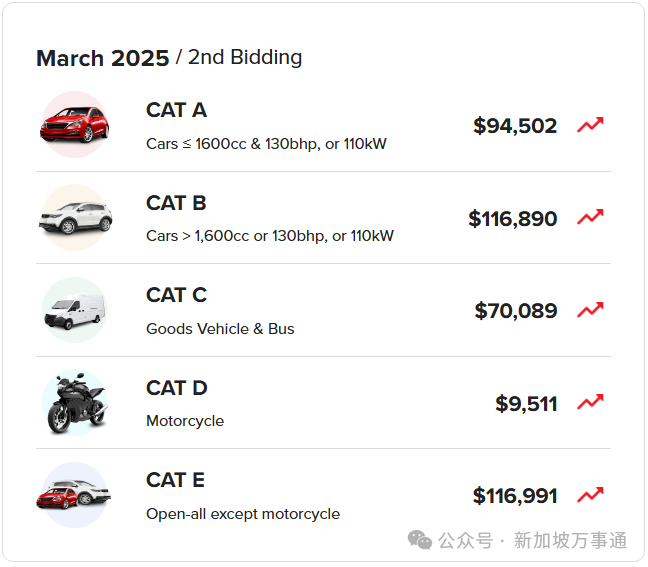648x567 pixels.
Task: Click the March 2025 title
Action: 102,58
